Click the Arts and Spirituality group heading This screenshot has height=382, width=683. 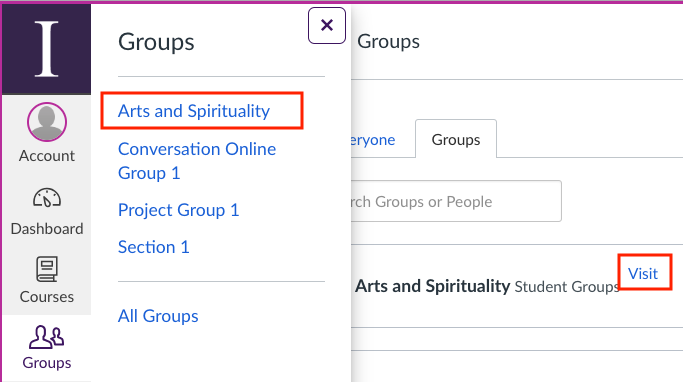tap(433, 286)
